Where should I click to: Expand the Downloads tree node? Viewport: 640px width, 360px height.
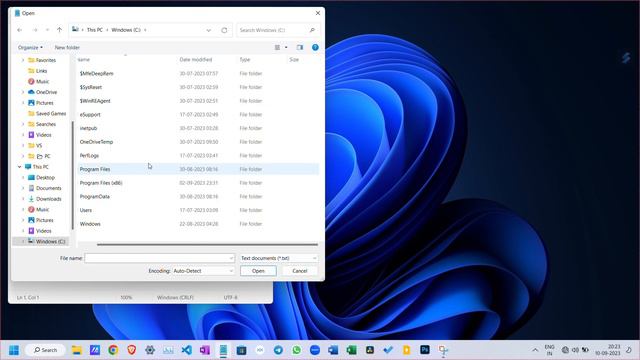[x=23, y=199]
